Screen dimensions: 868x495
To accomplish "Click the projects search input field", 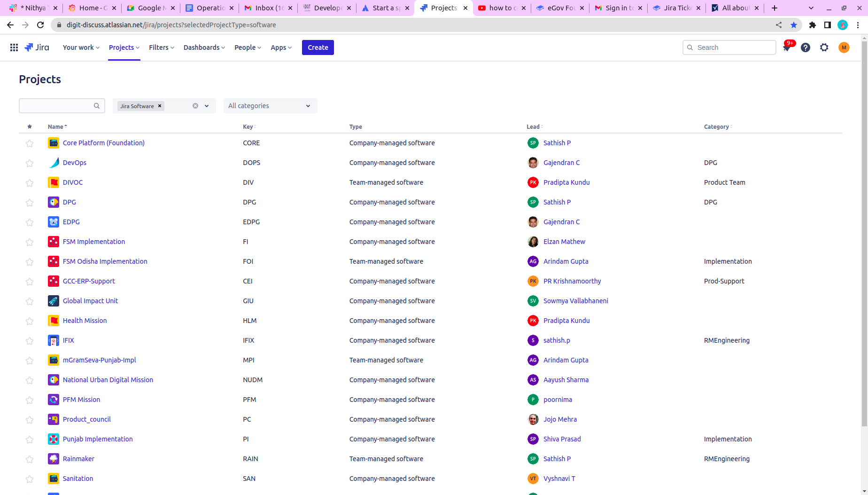I will [56, 106].
